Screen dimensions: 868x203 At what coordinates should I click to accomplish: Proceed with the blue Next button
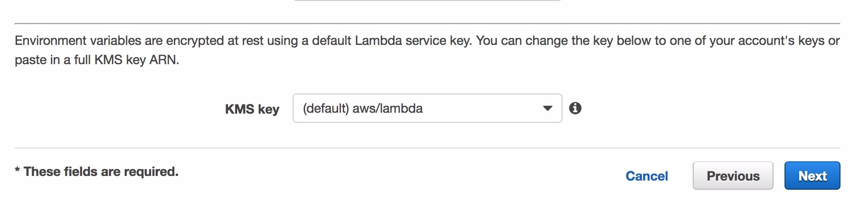tap(812, 176)
